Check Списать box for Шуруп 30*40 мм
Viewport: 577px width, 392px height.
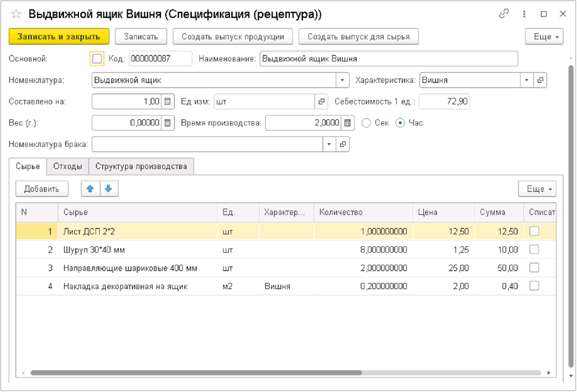[x=534, y=249]
